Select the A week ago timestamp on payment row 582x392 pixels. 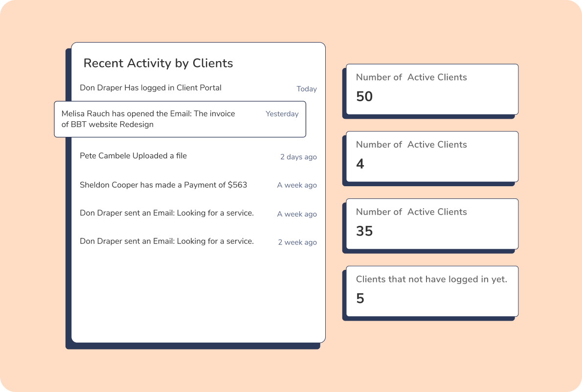tap(297, 185)
